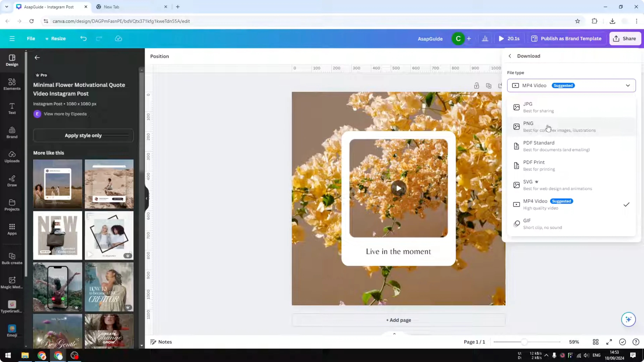Click the AsapGuide team name
644x362 pixels.
430,39
